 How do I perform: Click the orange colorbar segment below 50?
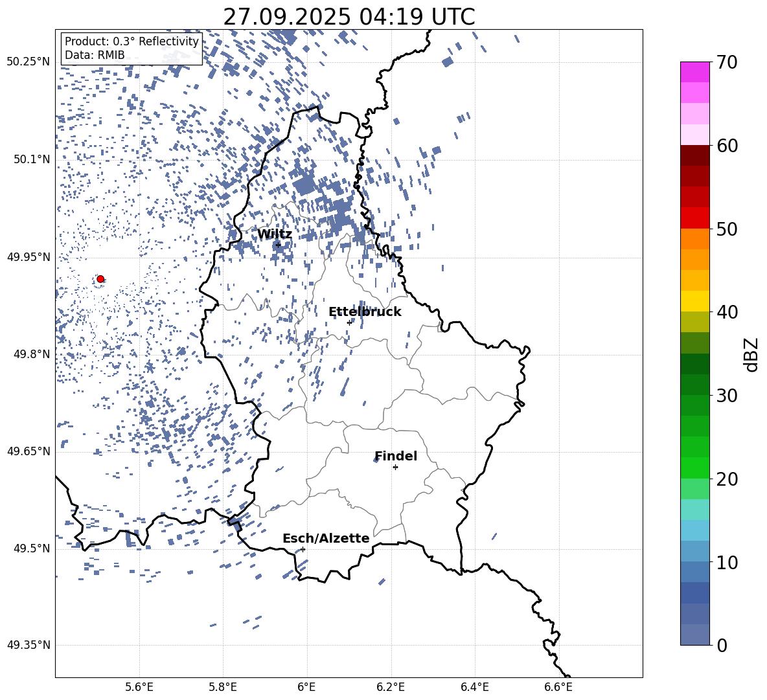coord(695,239)
